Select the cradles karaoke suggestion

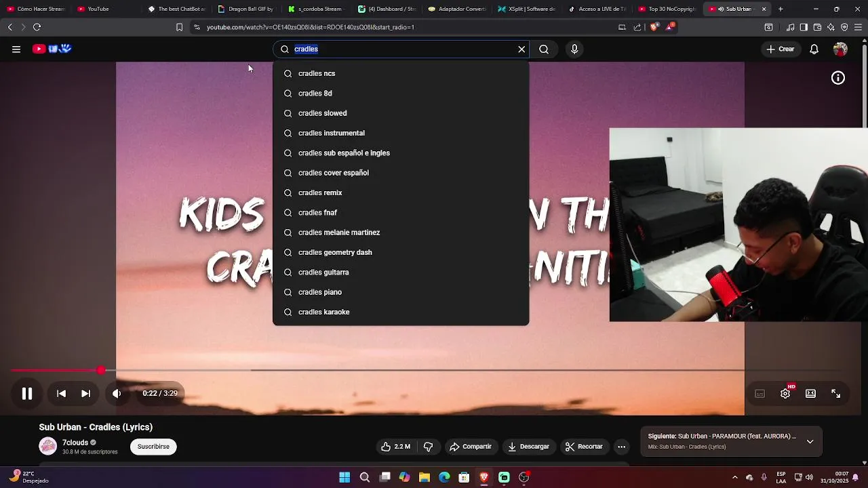pos(401,312)
